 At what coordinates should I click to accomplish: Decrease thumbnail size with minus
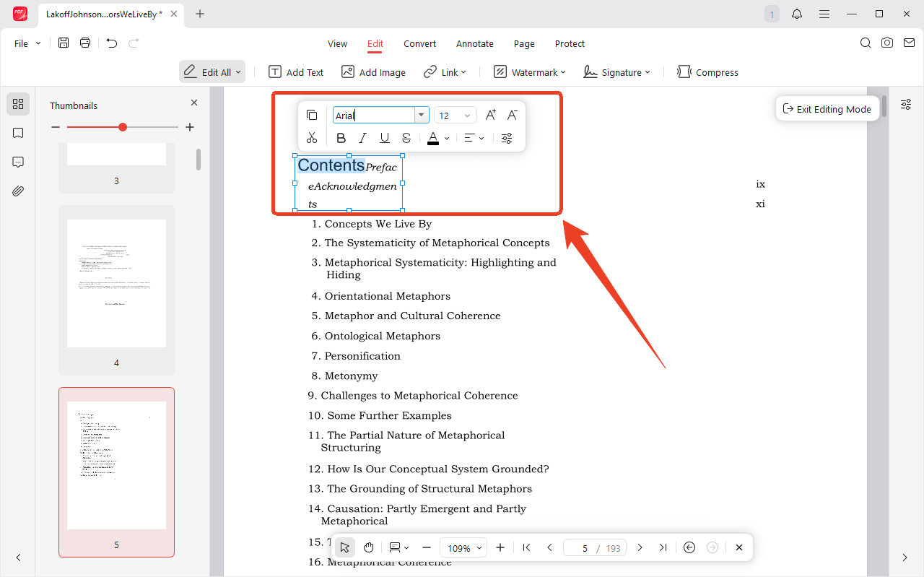56,127
